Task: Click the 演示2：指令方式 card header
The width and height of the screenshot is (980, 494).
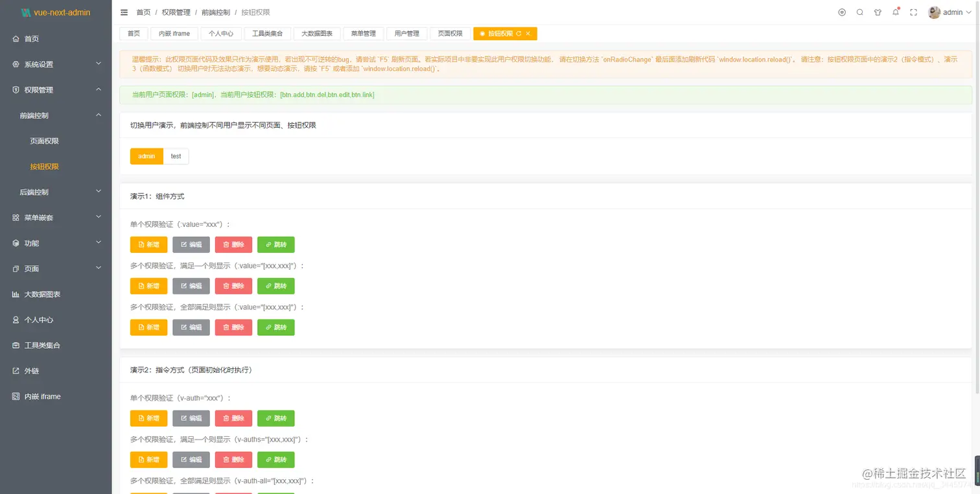Action: 546,370
